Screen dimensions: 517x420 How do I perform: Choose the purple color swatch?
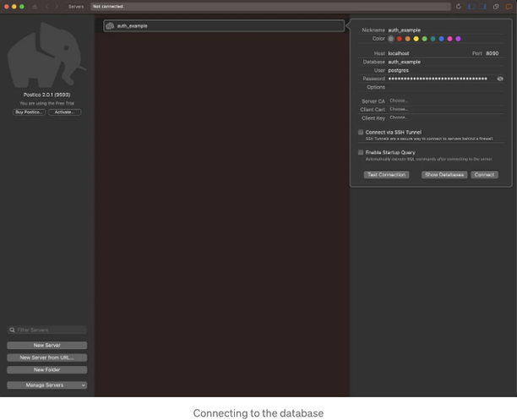click(x=459, y=39)
